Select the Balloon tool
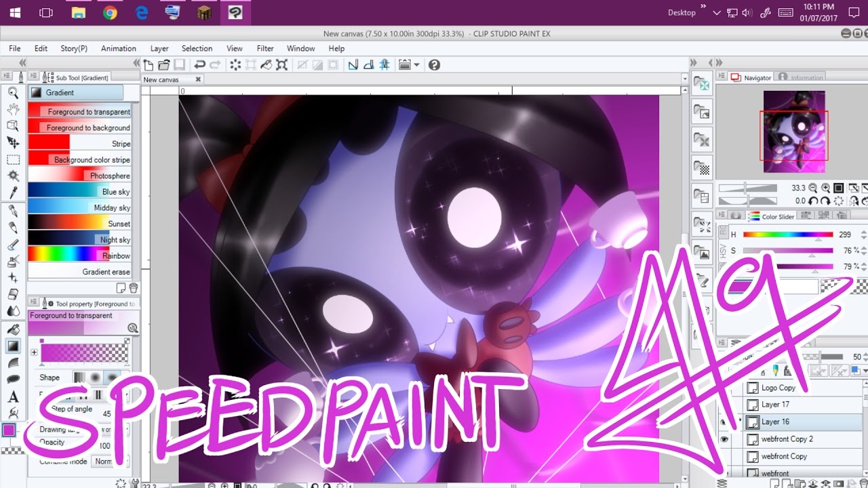Viewport: 868px width, 488px height. (x=13, y=380)
